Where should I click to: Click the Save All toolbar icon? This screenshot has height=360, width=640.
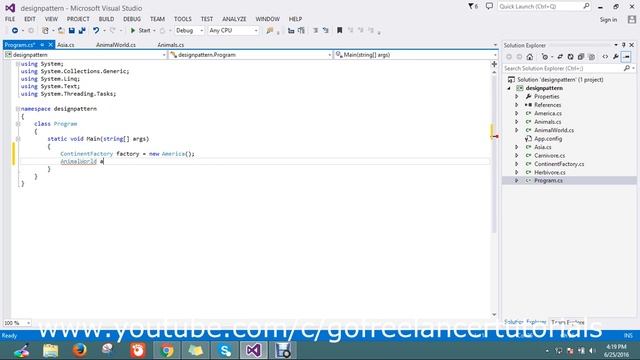82,31
